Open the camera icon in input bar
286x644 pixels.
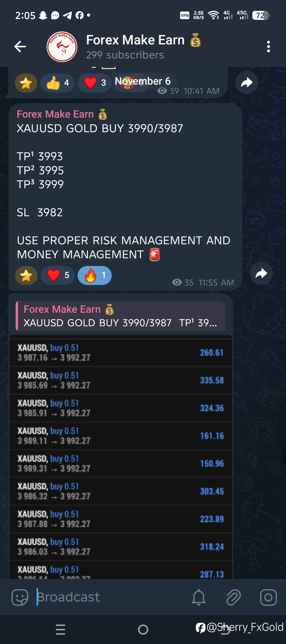coord(268,597)
